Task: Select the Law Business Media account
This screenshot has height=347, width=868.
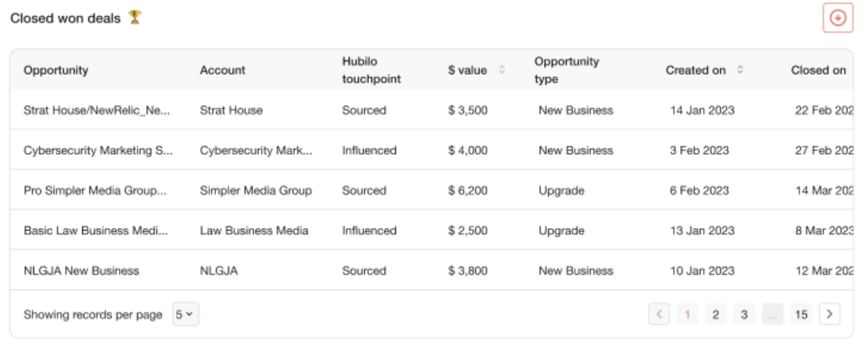Action: click(x=254, y=230)
